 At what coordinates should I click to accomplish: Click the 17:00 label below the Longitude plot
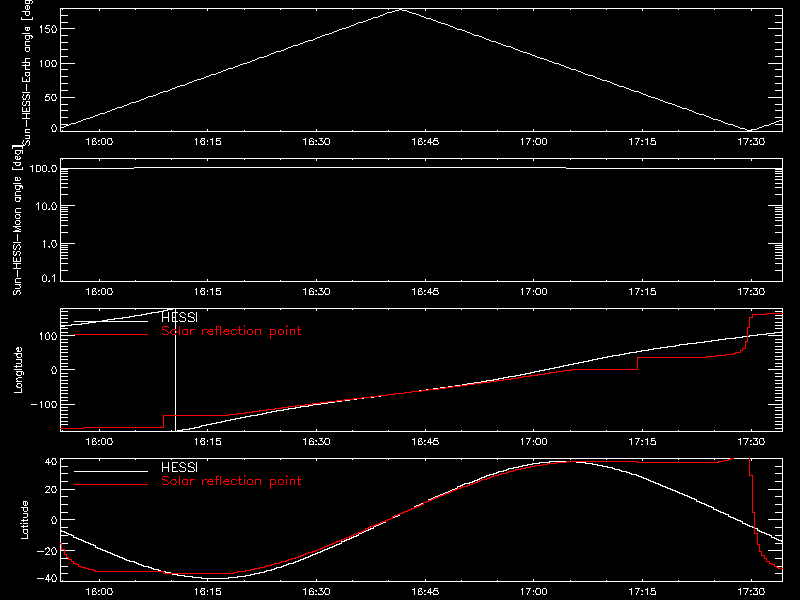(x=534, y=441)
